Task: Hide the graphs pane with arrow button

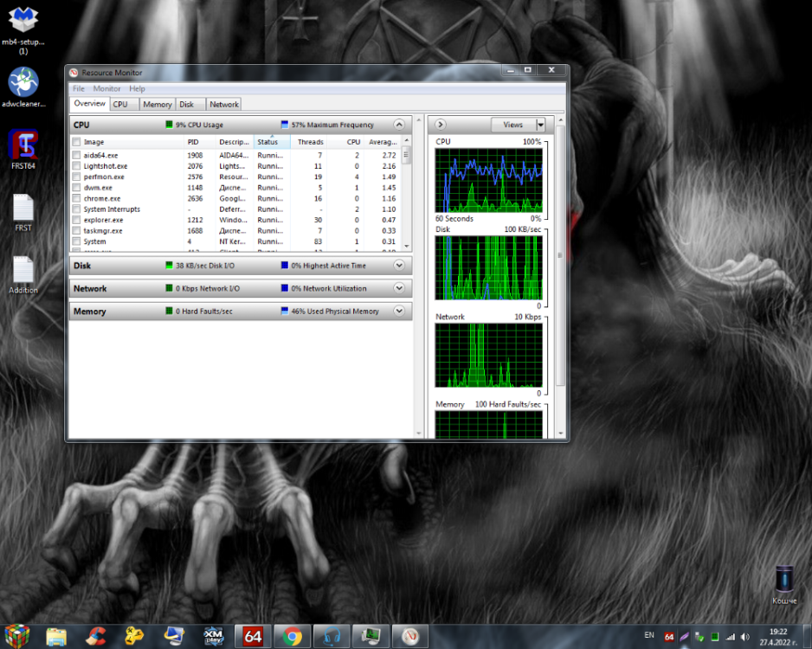Action: 440,125
